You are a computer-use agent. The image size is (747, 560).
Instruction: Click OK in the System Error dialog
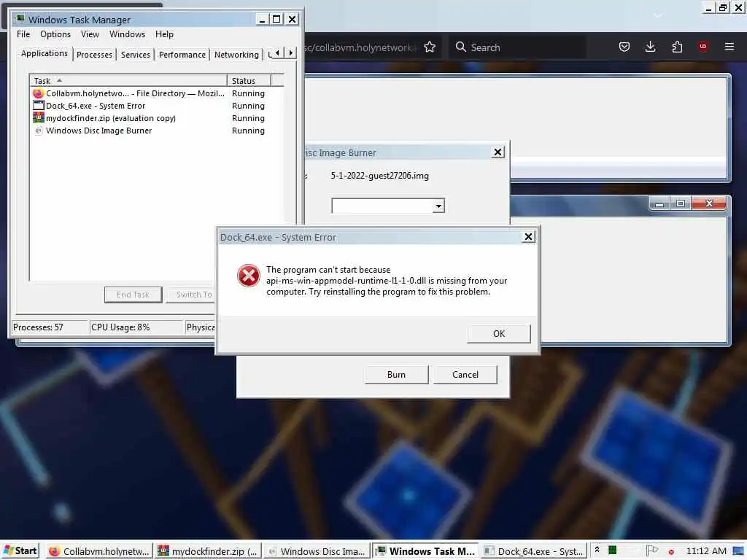tap(499, 334)
